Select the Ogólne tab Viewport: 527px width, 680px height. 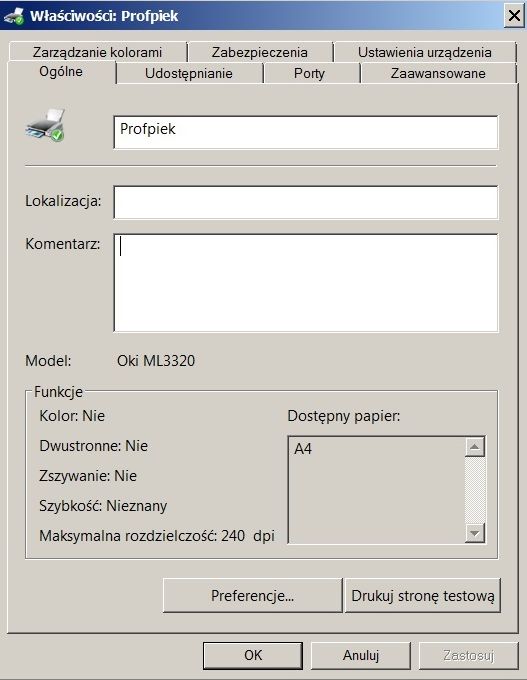(x=61, y=72)
